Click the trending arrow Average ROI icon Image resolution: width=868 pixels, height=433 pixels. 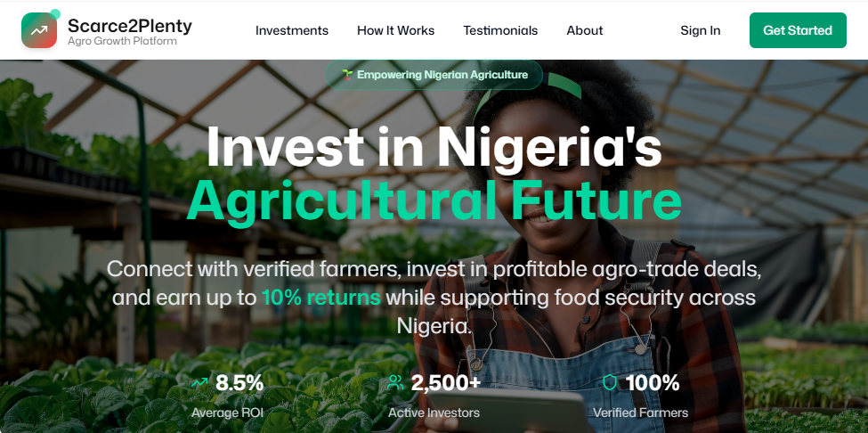(x=199, y=383)
